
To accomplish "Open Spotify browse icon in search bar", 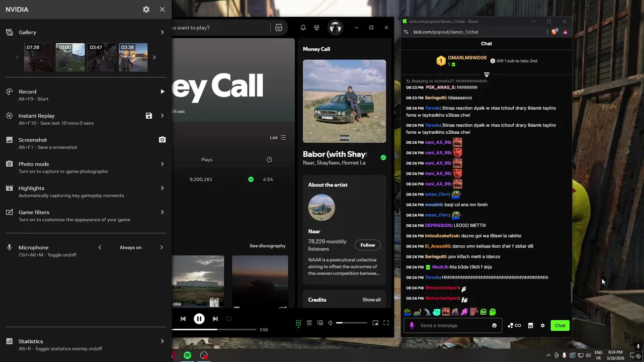I will point(279,28).
